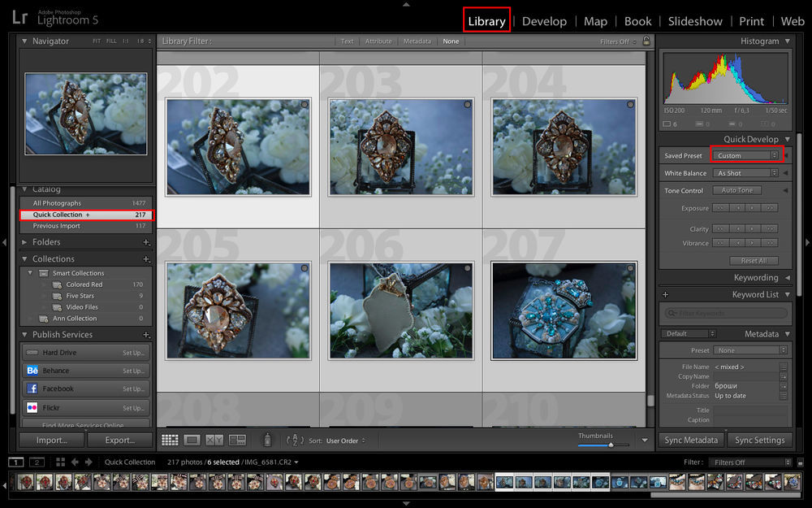Click the filter lock icon
This screenshot has width=812, height=508.
coord(646,41)
